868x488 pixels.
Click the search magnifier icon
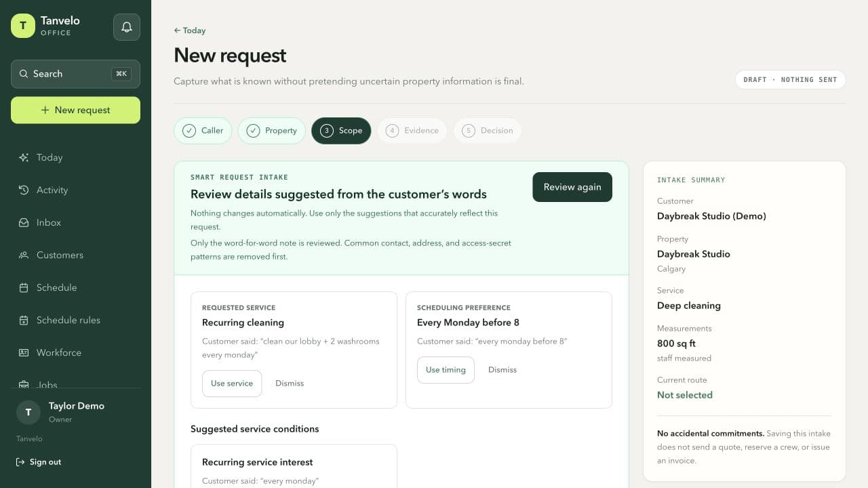[x=24, y=74]
